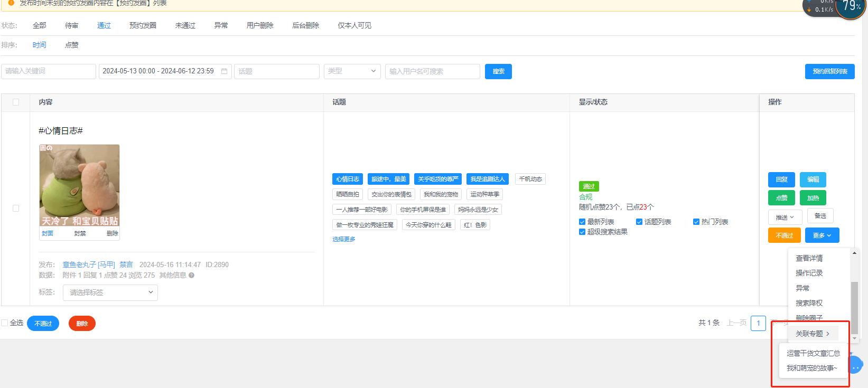The width and height of the screenshot is (868, 388).
Task: Open the post image thumbnail
Action: click(x=80, y=186)
